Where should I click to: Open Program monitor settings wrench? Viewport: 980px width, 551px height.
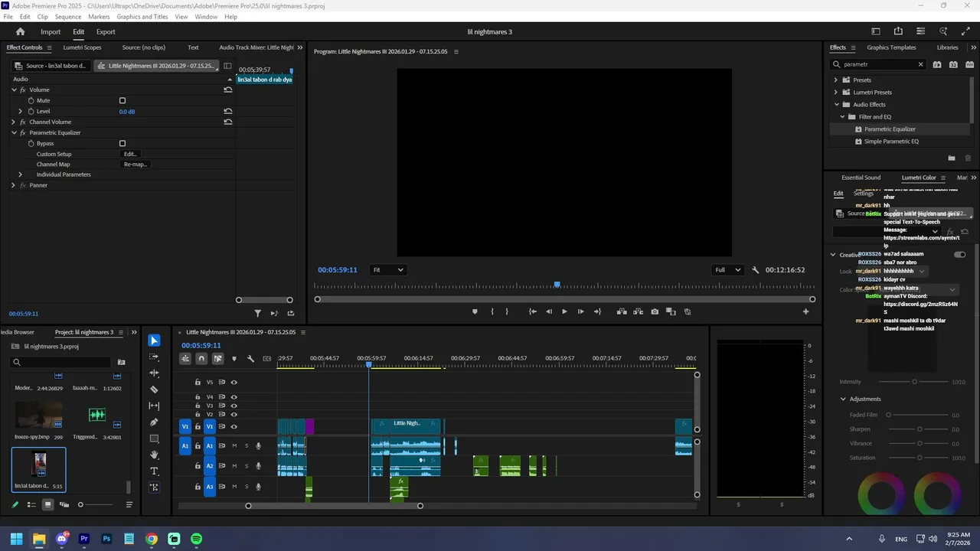(756, 270)
